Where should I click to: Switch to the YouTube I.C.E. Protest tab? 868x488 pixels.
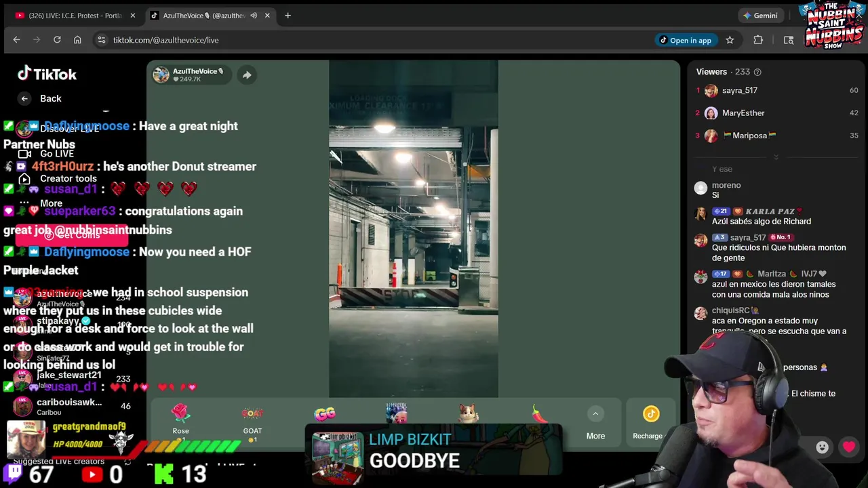(75, 16)
